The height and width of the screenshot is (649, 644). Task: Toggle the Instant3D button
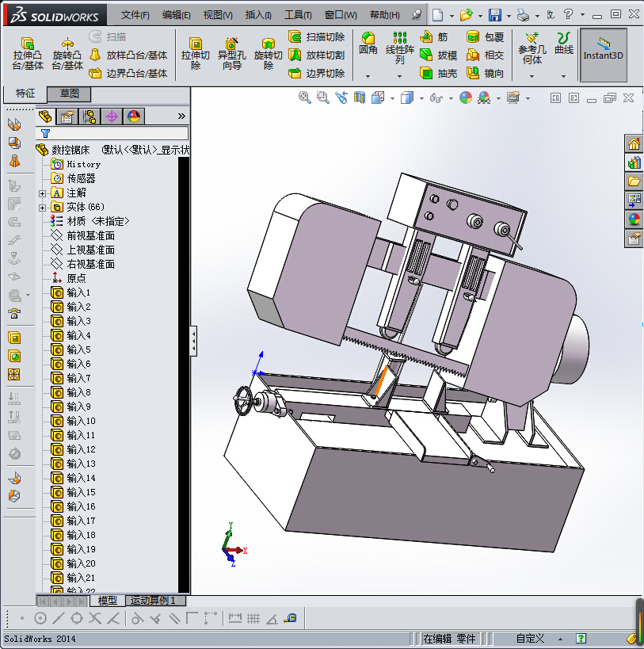pos(603,55)
